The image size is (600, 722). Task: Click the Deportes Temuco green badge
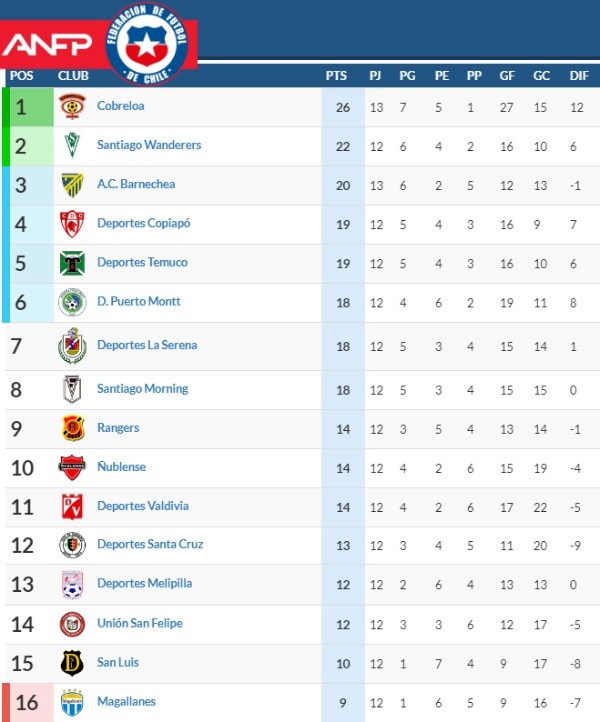tap(72, 263)
